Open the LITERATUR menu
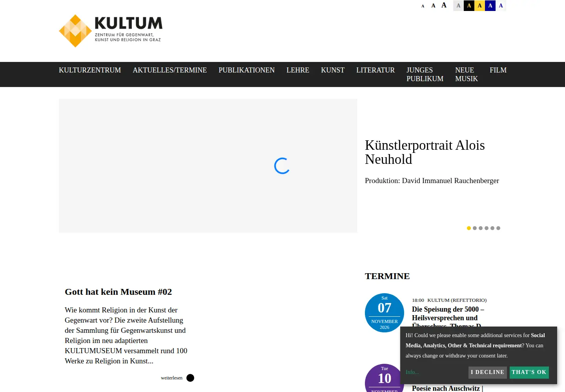The height and width of the screenshot is (392, 565). pyautogui.click(x=375, y=70)
